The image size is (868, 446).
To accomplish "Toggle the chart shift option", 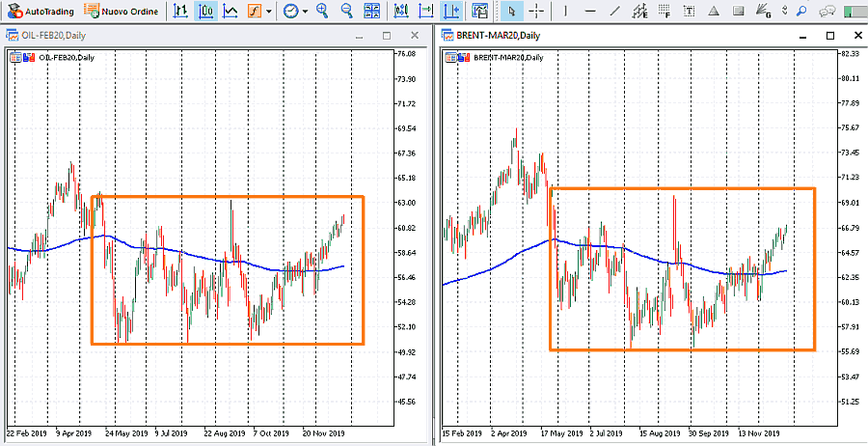I will coord(426,12).
